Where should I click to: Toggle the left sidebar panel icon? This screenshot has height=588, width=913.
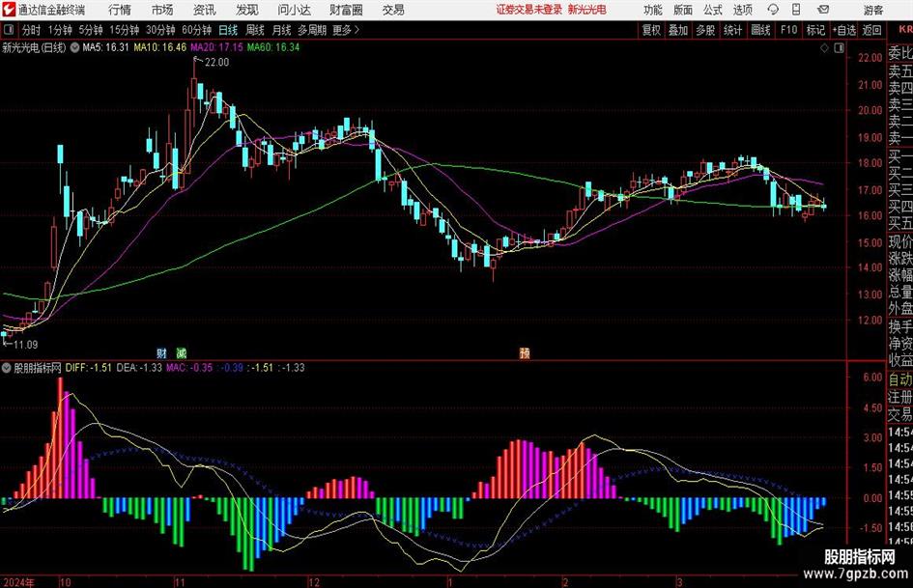(9, 30)
